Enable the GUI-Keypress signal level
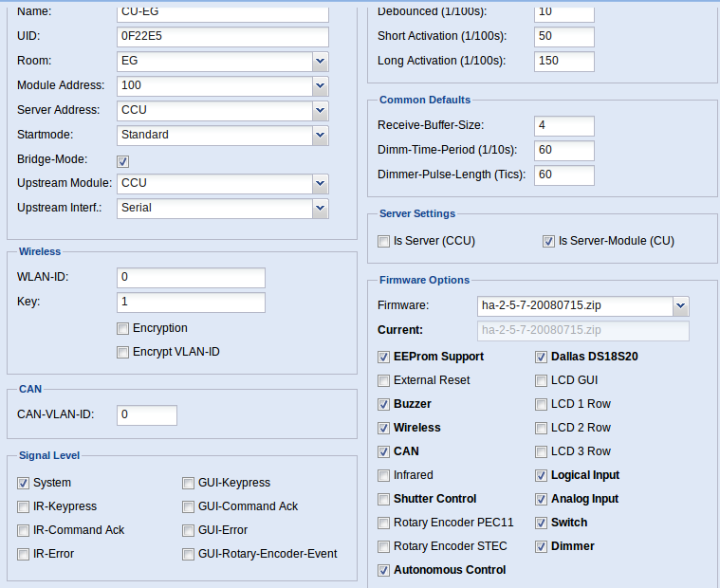 pos(188,484)
